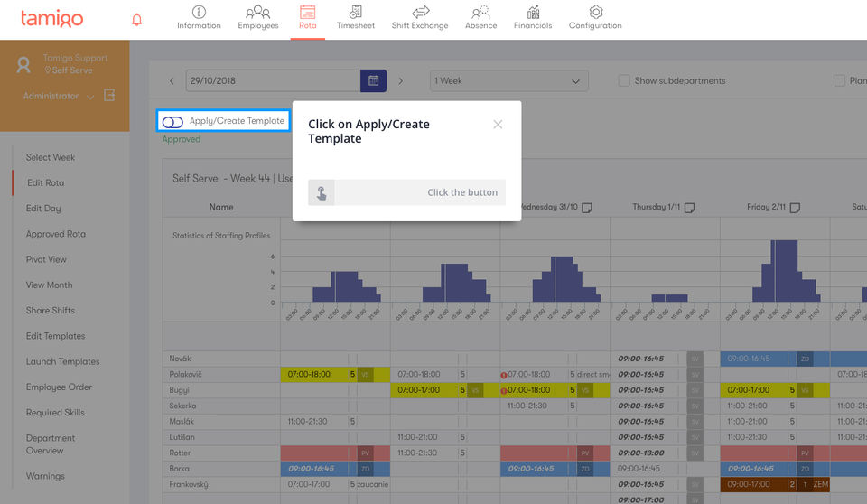This screenshot has height=504, width=867.
Task: Open the Financials icon
Action: click(x=533, y=12)
